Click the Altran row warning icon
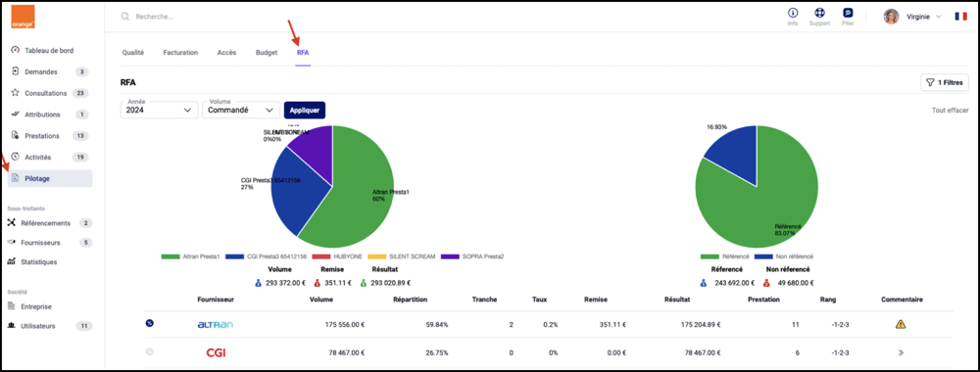The height and width of the screenshot is (372, 980). pos(900,324)
